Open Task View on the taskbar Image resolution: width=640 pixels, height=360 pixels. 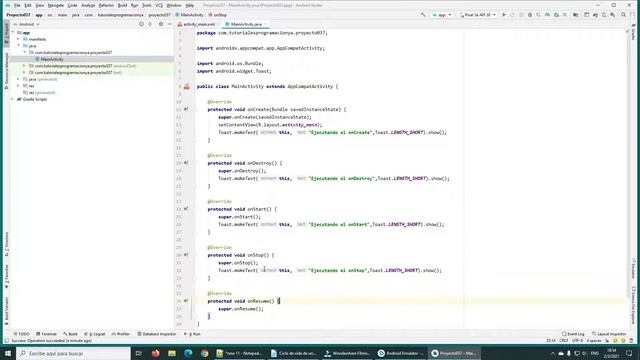pos(139,353)
